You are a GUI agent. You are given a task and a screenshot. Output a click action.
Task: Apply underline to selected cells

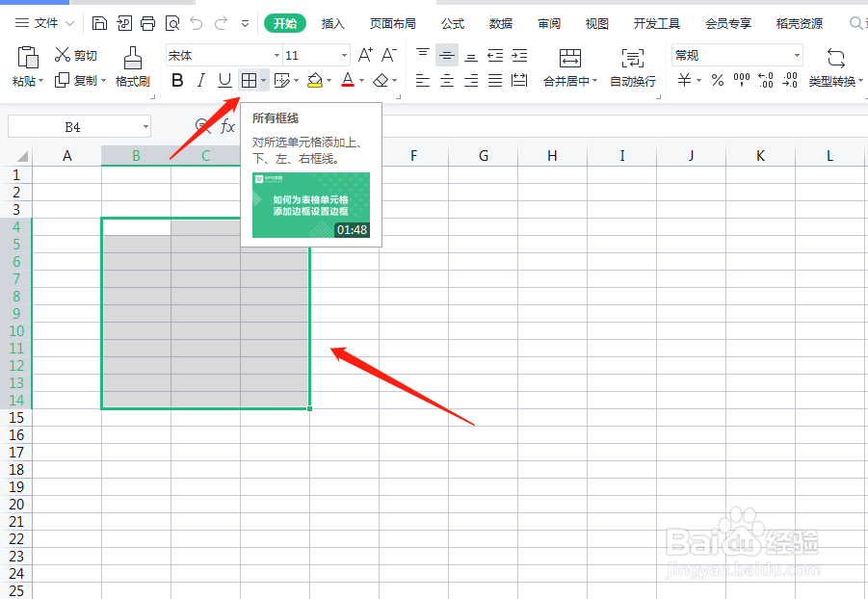227,80
